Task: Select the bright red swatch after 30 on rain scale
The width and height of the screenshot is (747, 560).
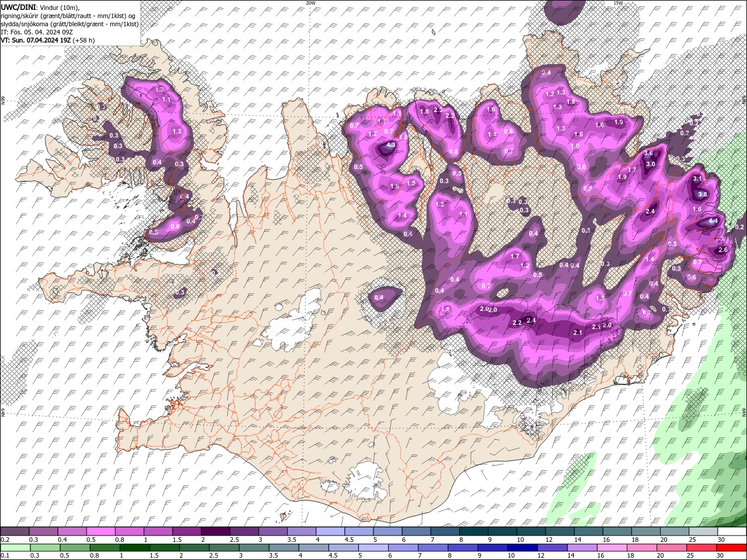Action: click(x=731, y=547)
